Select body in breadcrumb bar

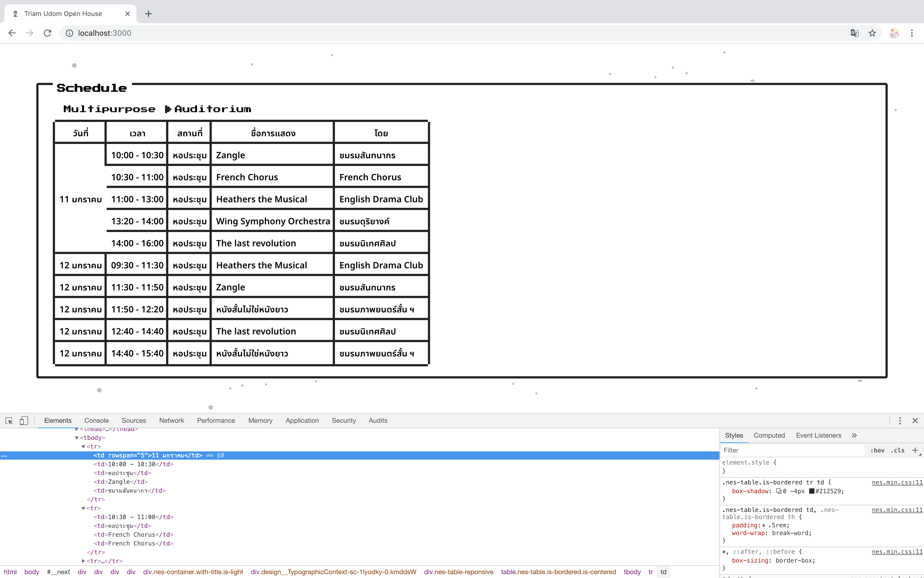point(32,572)
